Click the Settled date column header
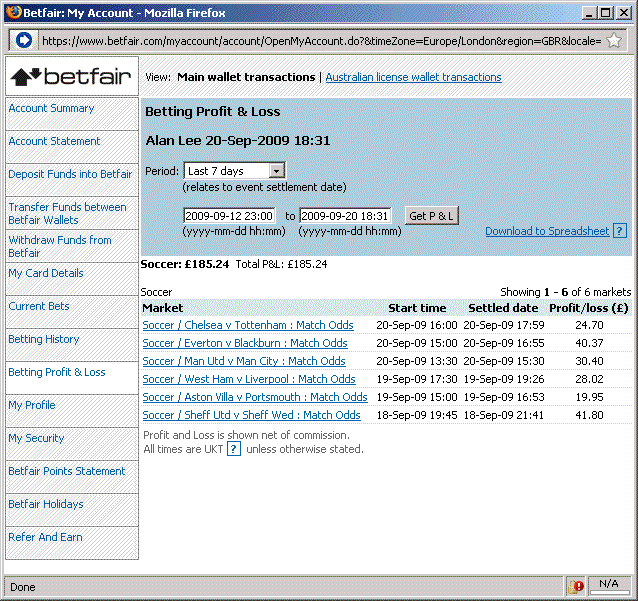Image resolution: width=638 pixels, height=601 pixels. [503, 308]
